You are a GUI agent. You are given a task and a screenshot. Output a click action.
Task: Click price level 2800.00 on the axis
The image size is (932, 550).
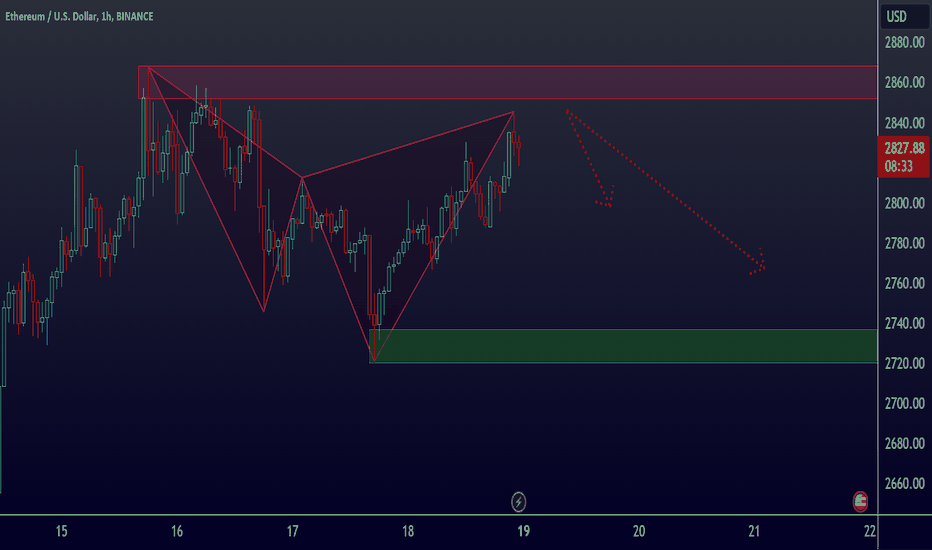[904, 203]
